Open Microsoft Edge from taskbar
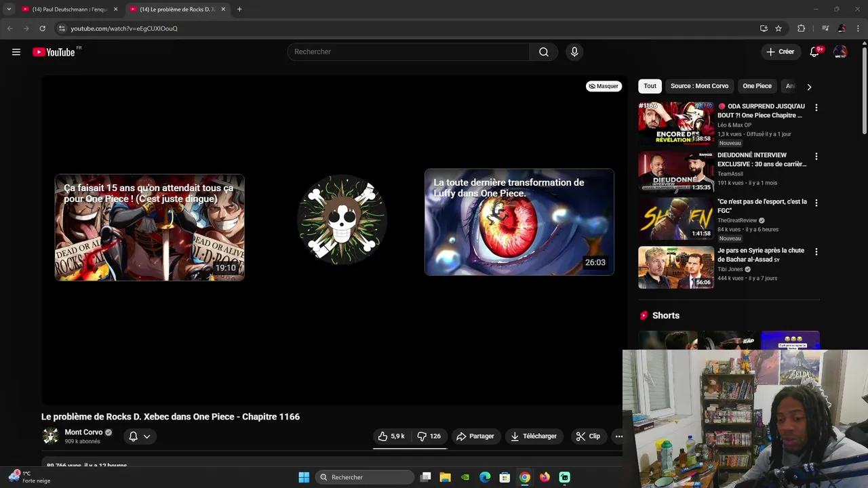Screen dimensions: 868x488 [x=485, y=477]
